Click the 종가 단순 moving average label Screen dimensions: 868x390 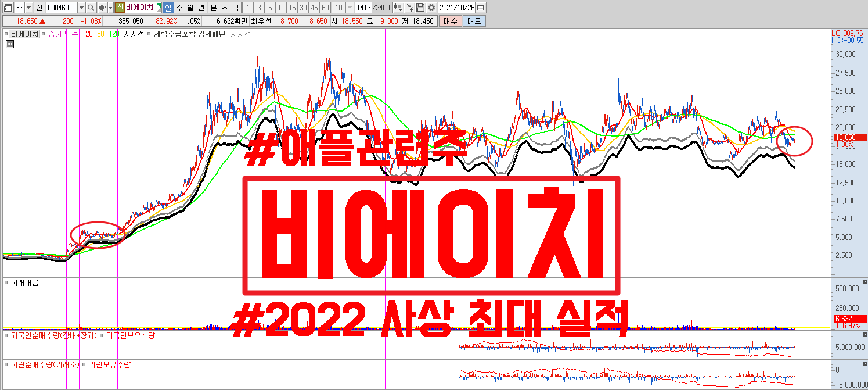tap(63, 34)
